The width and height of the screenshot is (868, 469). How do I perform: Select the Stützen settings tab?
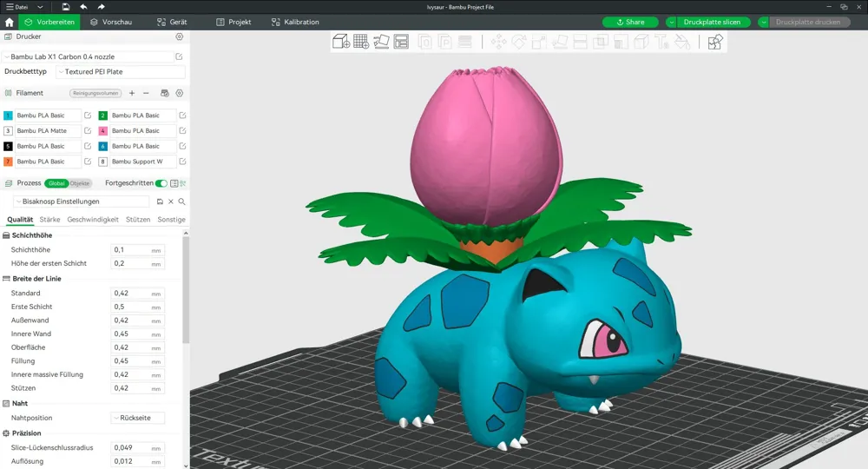point(138,219)
